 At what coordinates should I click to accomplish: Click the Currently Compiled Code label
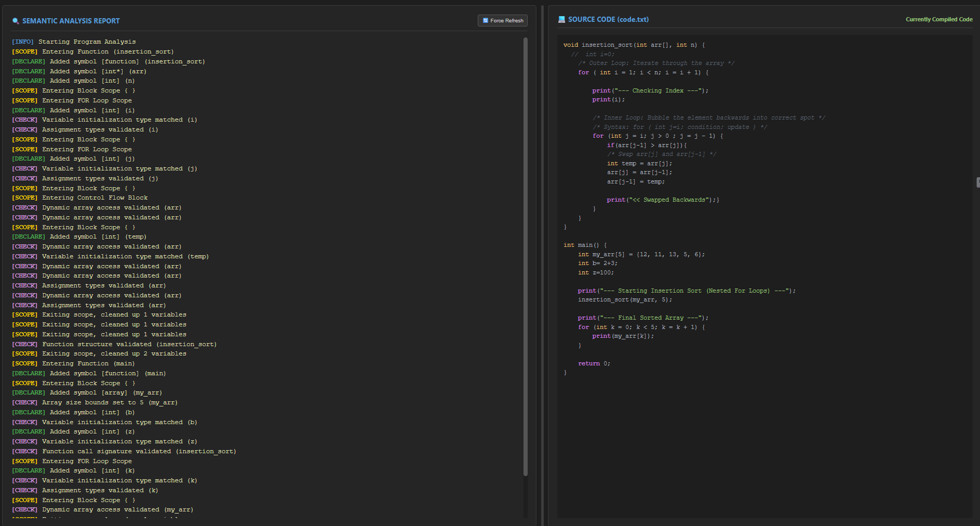click(939, 20)
